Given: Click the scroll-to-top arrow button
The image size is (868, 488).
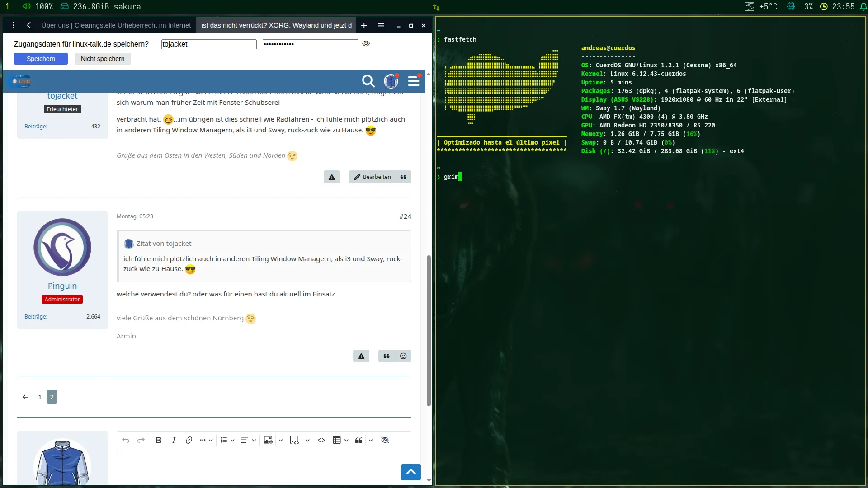Looking at the screenshot, I should [x=410, y=472].
